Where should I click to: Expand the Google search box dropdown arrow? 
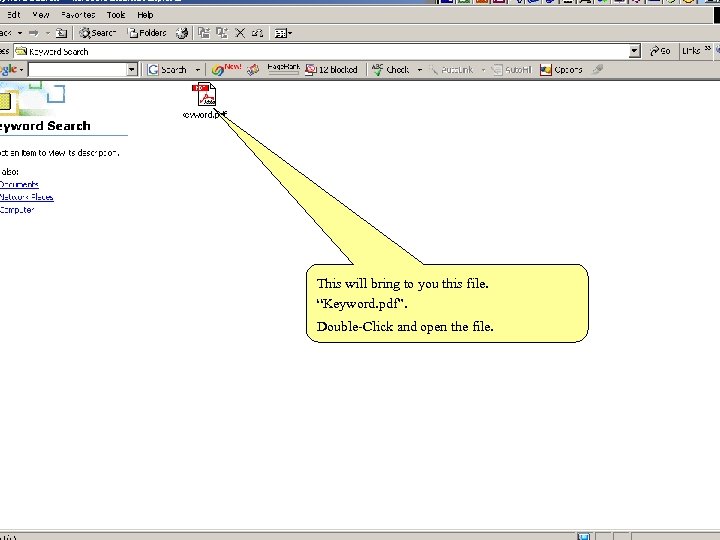click(132, 70)
